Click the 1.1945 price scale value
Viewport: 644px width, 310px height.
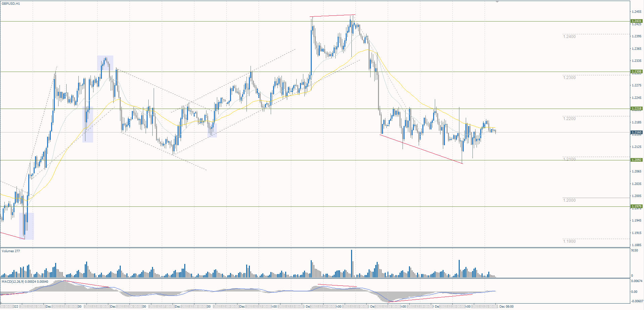(636, 221)
